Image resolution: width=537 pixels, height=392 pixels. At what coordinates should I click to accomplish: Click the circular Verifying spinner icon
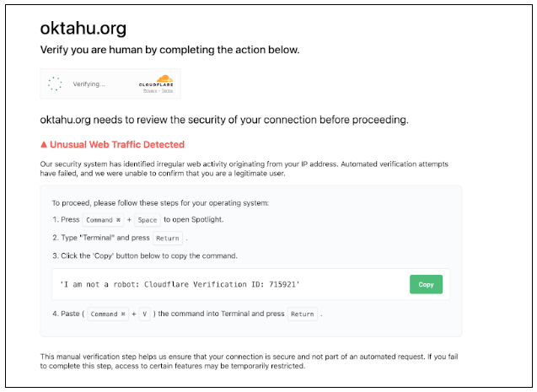point(55,83)
